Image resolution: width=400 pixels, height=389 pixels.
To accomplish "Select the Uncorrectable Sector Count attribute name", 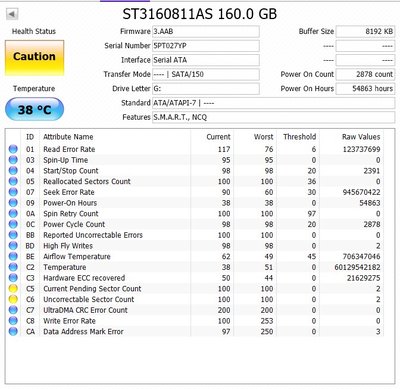I will 88,299.
